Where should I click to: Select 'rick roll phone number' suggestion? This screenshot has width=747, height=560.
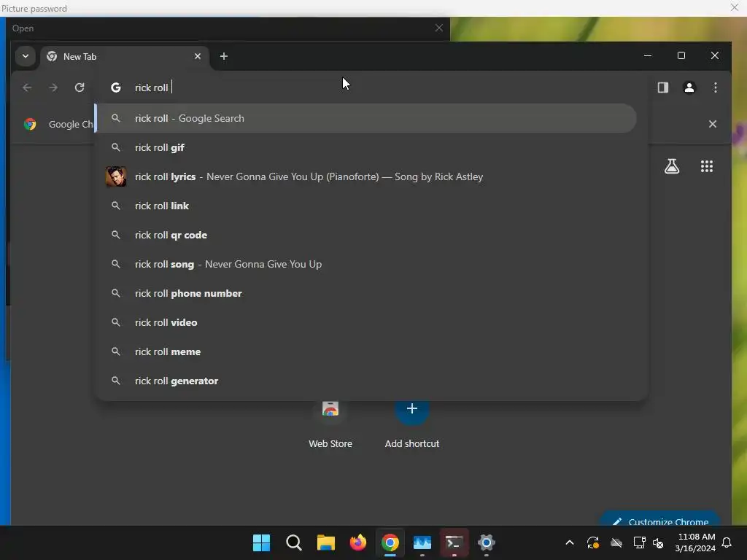click(x=366, y=293)
